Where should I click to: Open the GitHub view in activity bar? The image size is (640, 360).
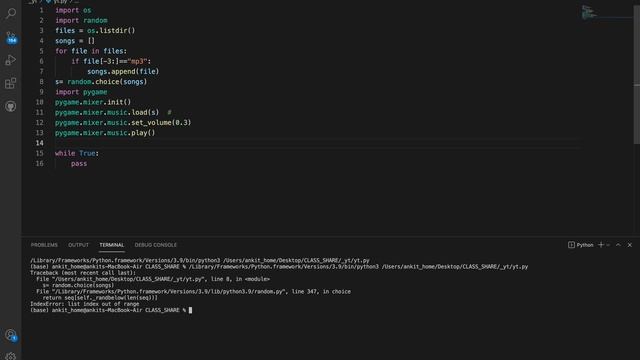pos(11,107)
